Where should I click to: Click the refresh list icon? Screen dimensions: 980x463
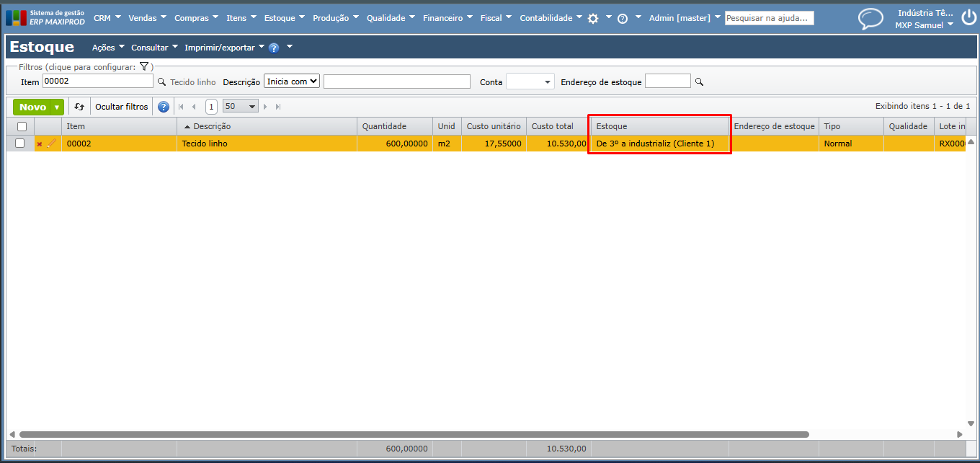tap(79, 107)
